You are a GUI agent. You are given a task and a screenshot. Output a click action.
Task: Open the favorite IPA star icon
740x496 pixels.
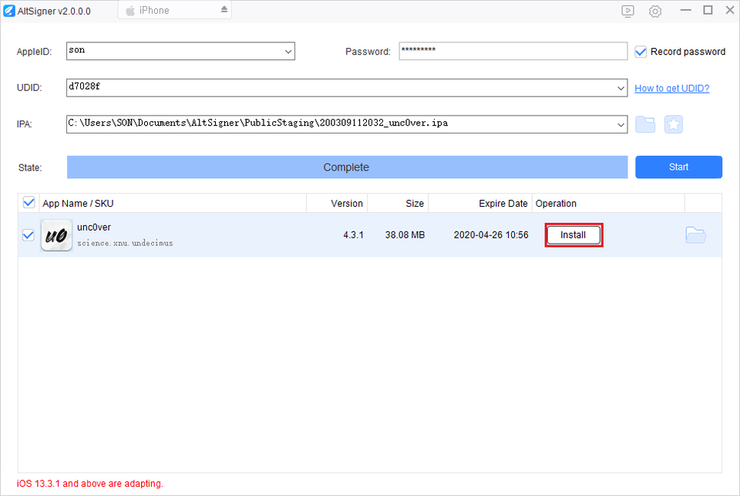coord(673,124)
